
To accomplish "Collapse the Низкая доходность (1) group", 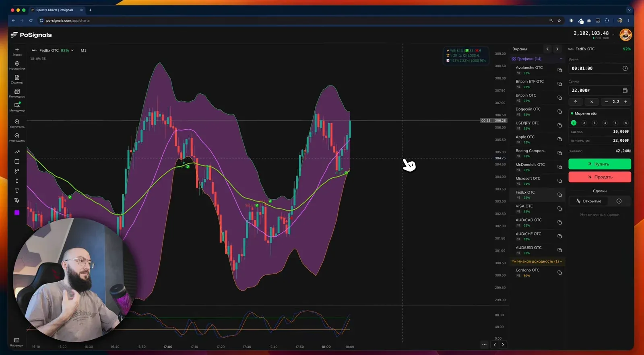I will click(561, 261).
